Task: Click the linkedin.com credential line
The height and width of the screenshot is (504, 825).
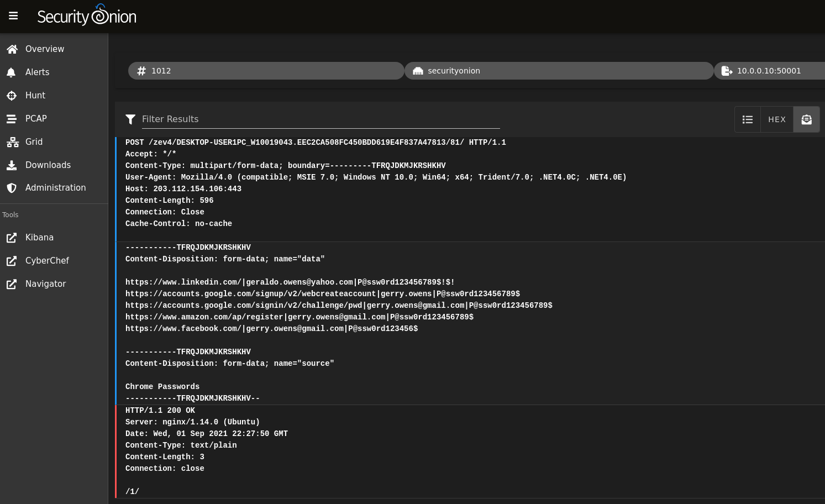Action: (290, 282)
